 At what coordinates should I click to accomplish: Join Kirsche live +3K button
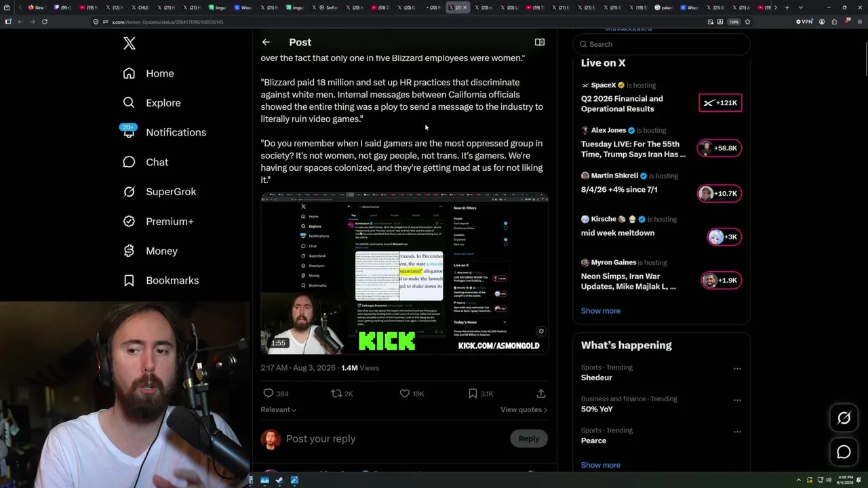pyautogui.click(x=724, y=237)
